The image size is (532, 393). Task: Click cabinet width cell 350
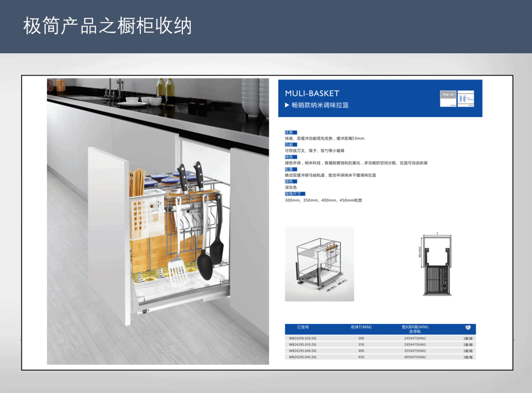(x=361, y=345)
